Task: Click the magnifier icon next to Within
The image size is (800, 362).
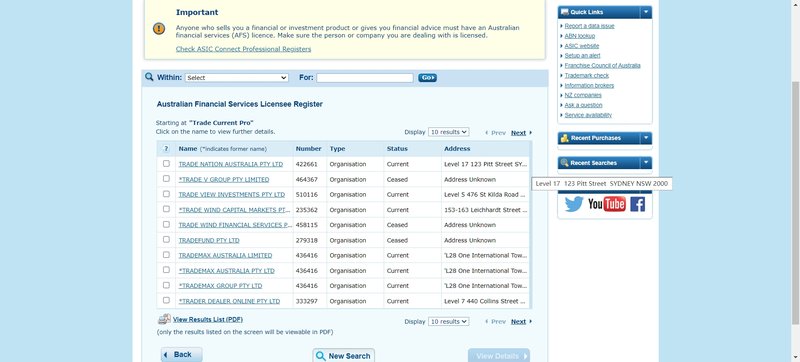Action: pos(149,77)
